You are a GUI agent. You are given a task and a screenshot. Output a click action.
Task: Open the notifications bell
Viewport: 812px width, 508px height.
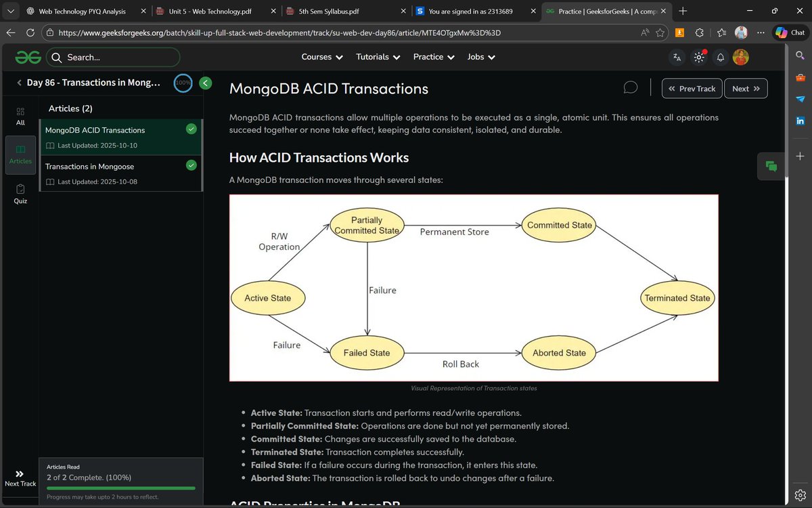721,58
